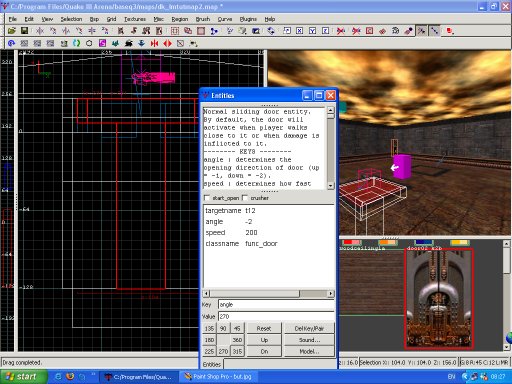Save the map with the floppy icon
Image resolution: width=512 pixels, height=384 pixels.
coord(24,31)
